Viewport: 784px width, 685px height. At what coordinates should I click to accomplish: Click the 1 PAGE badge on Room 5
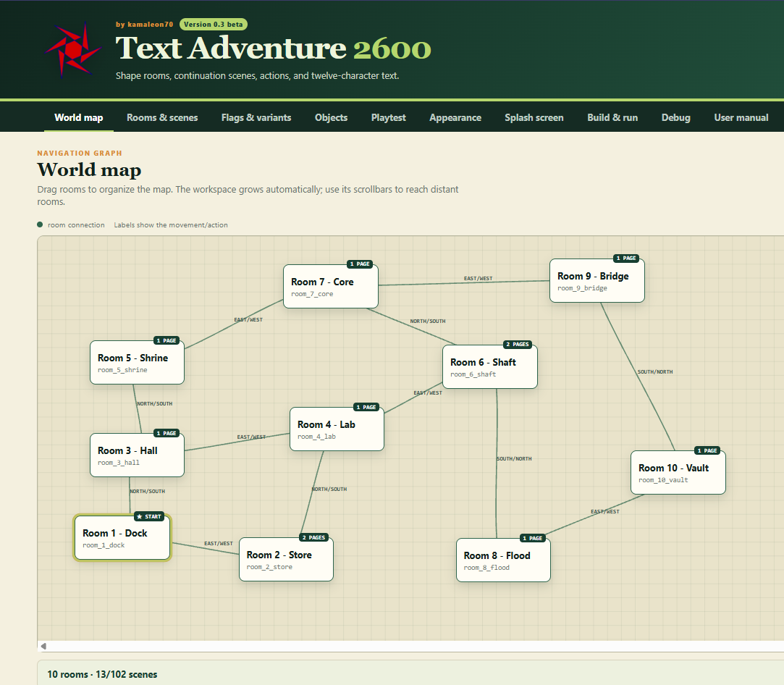(167, 340)
